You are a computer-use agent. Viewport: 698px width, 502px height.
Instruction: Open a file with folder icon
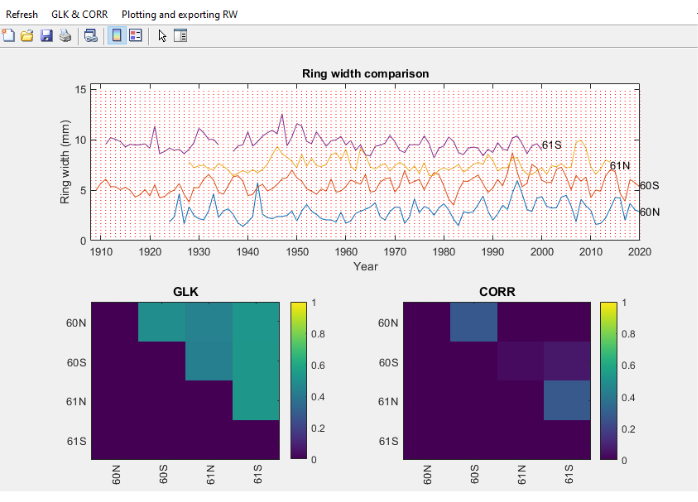pyautogui.click(x=27, y=36)
